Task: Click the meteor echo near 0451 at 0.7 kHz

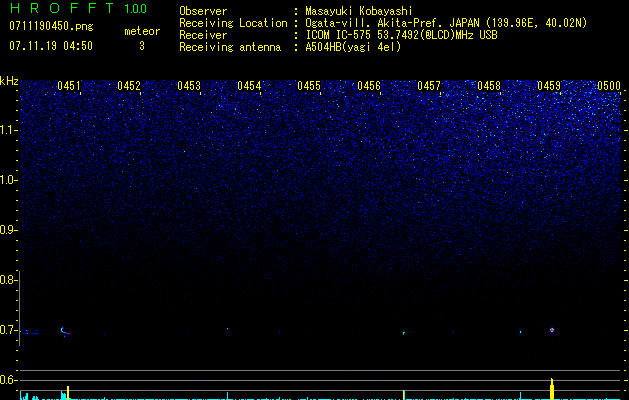Action: 65,331
